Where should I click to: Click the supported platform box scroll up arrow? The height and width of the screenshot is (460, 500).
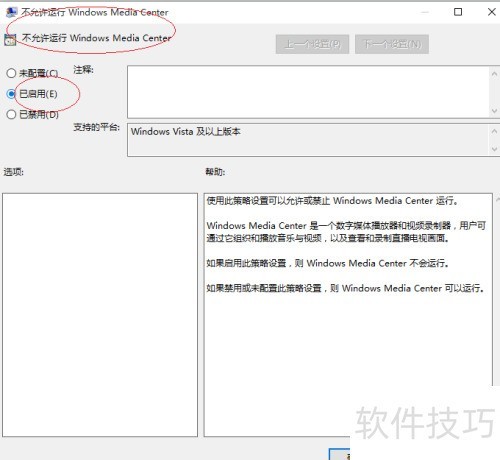coord(494,131)
